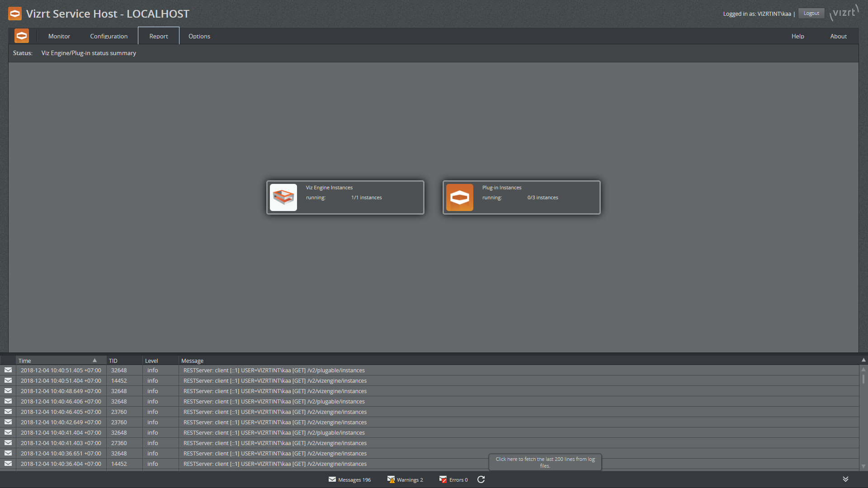Select the Monitor tab

click(x=59, y=36)
